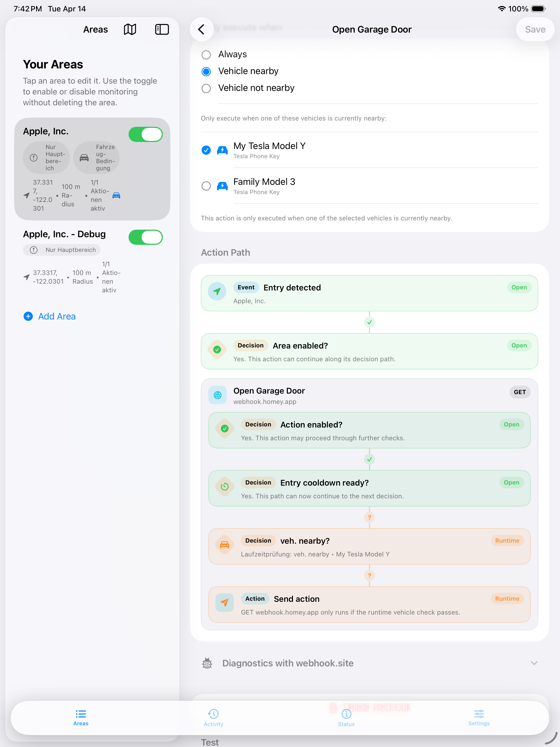Click the Runtime badge on Send action
The image size is (560, 747).
[x=507, y=599]
